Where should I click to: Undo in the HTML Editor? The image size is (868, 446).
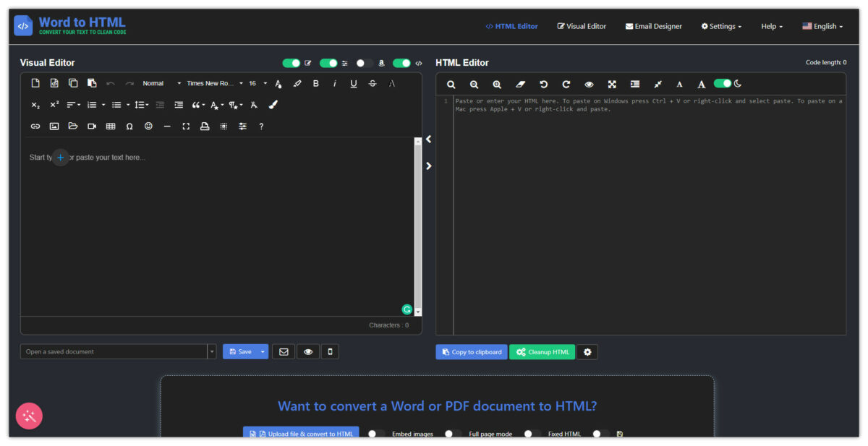tap(543, 85)
